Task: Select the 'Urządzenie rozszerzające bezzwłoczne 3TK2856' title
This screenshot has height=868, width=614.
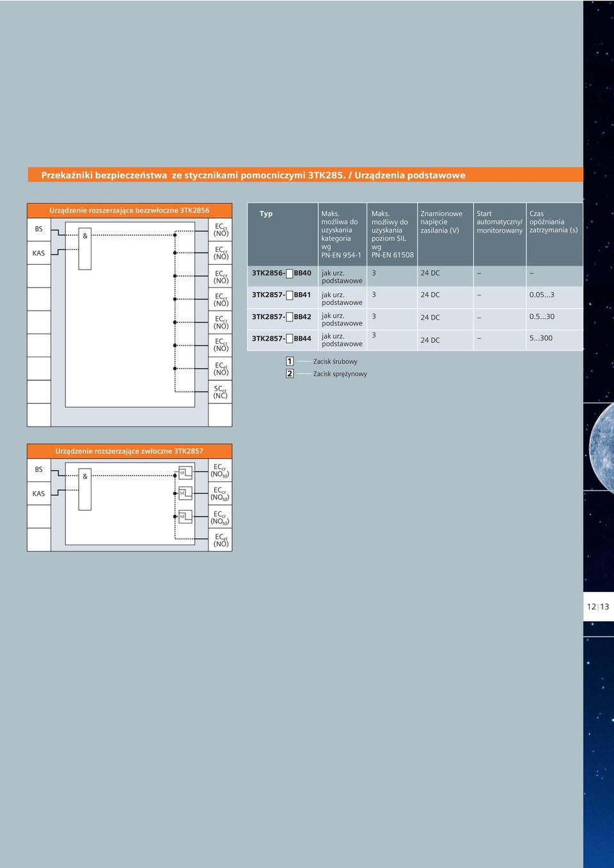Action: [x=129, y=210]
